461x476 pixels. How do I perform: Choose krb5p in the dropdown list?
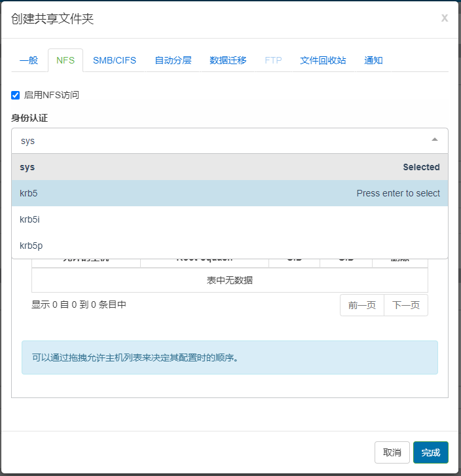point(229,246)
